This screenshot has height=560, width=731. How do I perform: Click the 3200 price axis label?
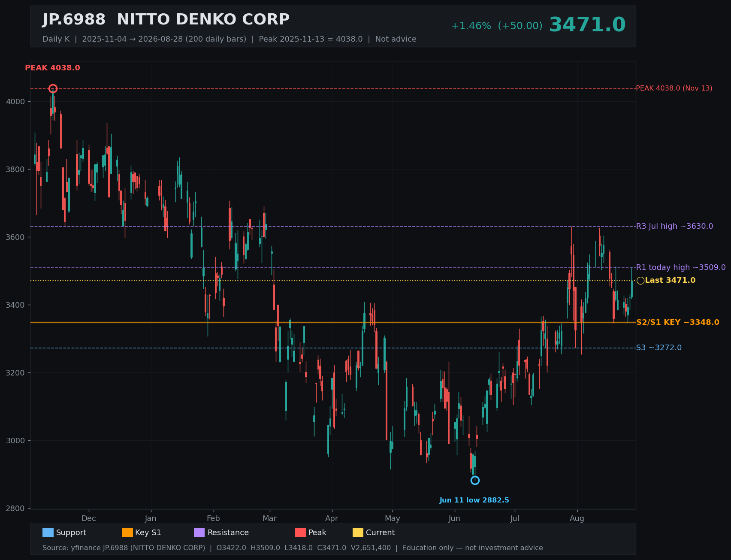pos(15,373)
